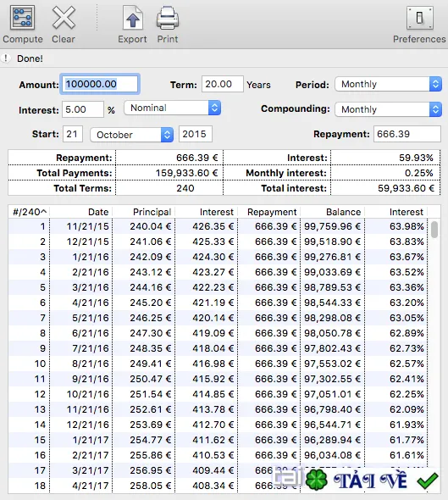
Task: Click the exclamation status icon beside Done!
Action: (x=6, y=58)
